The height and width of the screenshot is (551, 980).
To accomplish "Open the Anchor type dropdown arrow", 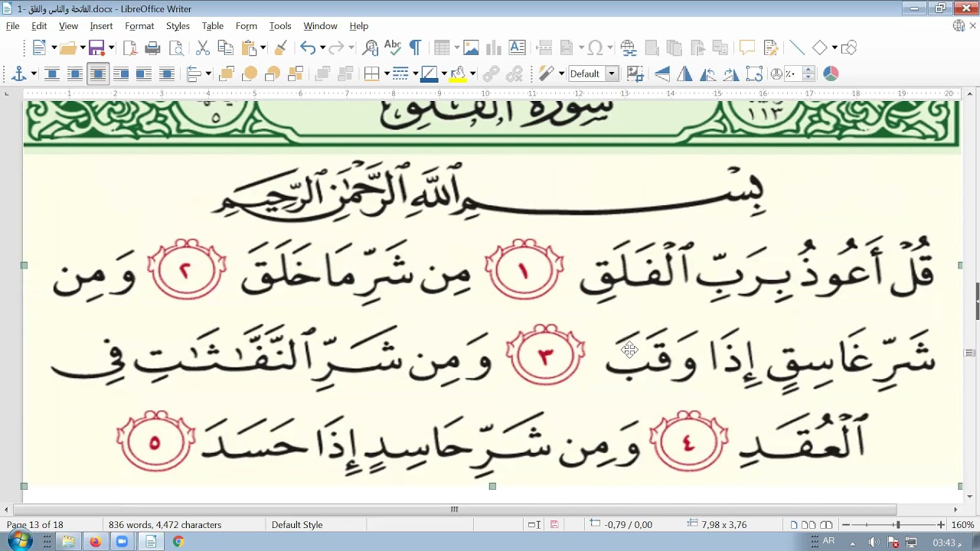I will 33,74.
